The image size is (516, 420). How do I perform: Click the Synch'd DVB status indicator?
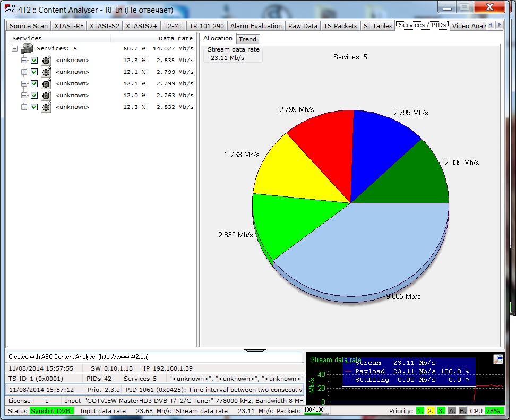pyautogui.click(x=51, y=411)
